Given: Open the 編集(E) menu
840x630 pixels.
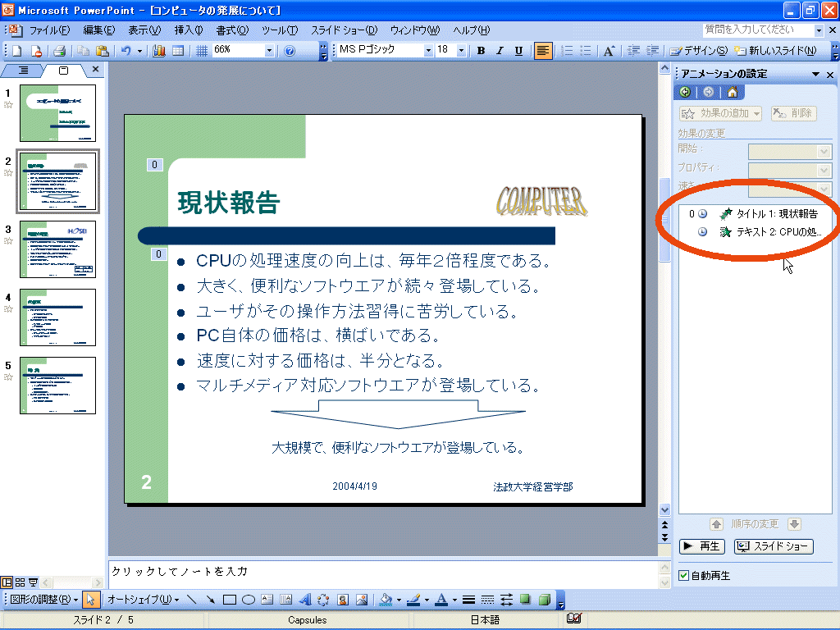Looking at the screenshot, I should [99, 30].
